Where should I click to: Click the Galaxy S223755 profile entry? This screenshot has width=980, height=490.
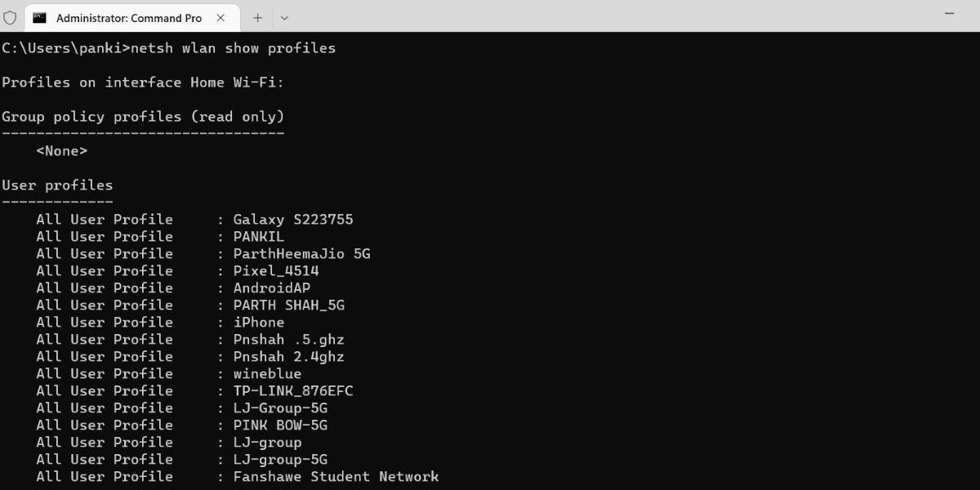coord(293,219)
